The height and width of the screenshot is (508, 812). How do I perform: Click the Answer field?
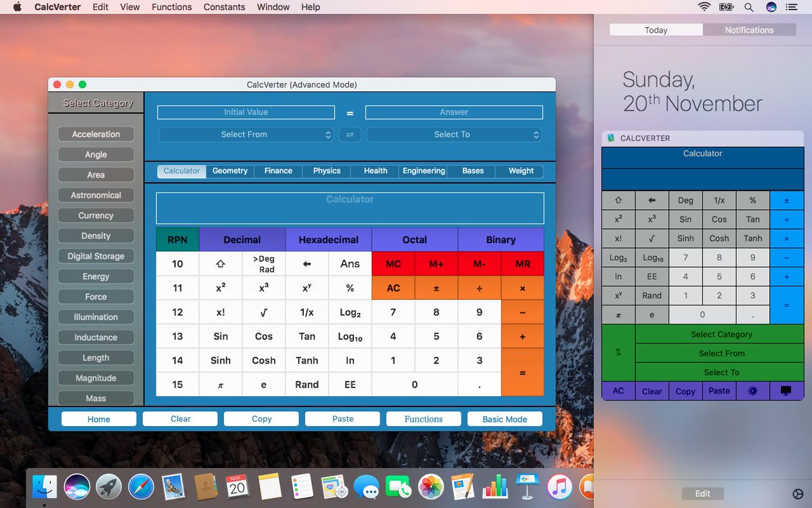coord(454,112)
